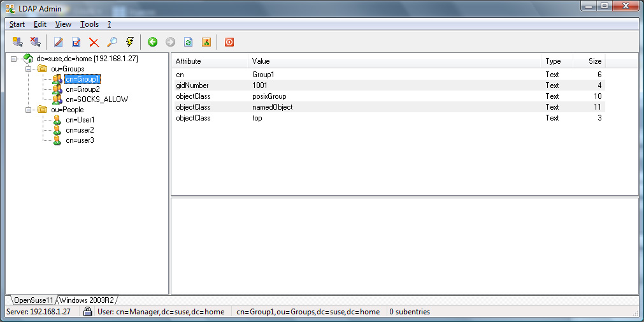Select the ou=Groups tree label
The height and width of the screenshot is (322, 644).
click(68, 69)
